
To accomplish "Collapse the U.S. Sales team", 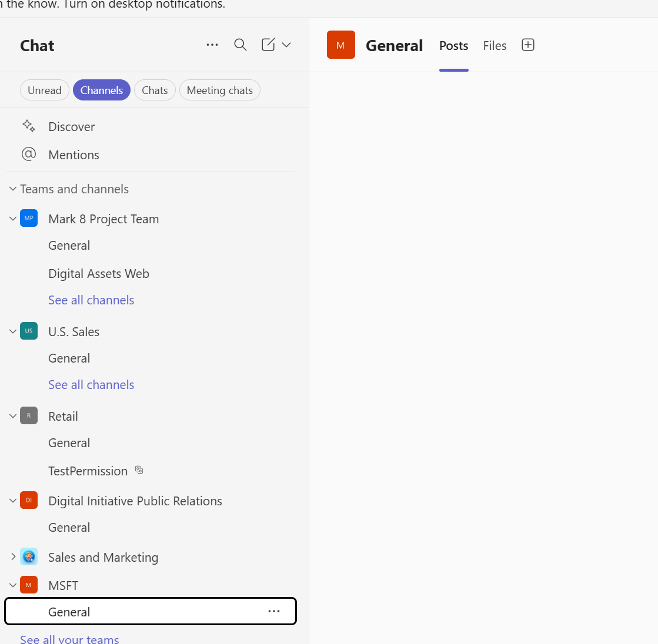I will [x=13, y=331].
